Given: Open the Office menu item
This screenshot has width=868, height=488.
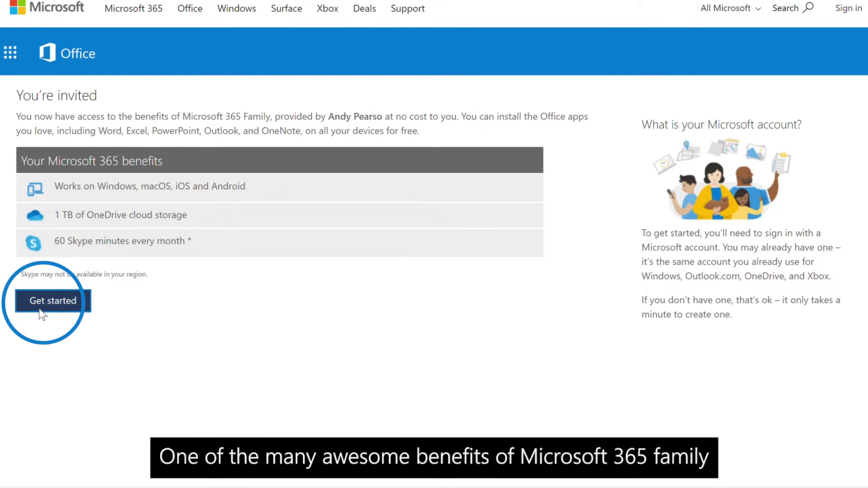Looking at the screenshot, I should click(190, 8).
